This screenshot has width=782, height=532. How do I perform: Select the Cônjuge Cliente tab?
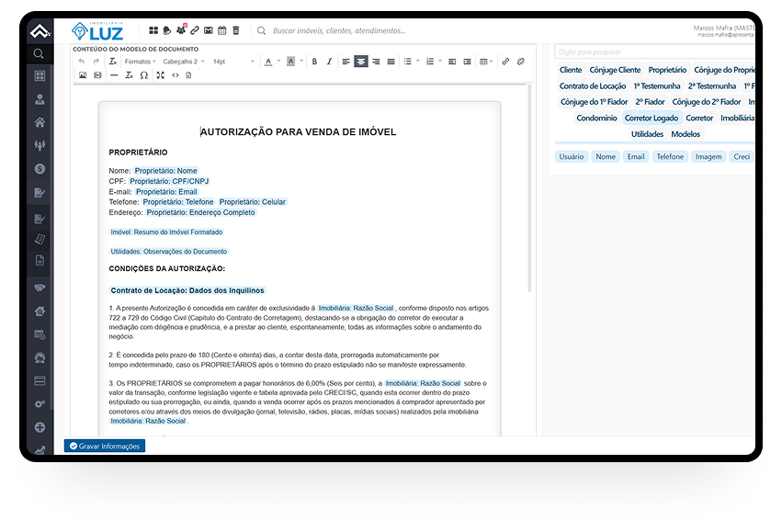coord(615,70)
